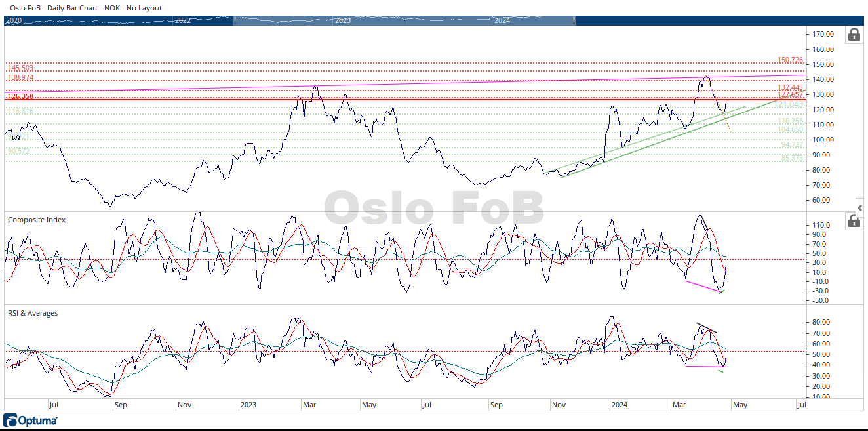This screenshot has width=868, height=431.
Task: Click the 121.043 support level label
Action: pos(789,105)
